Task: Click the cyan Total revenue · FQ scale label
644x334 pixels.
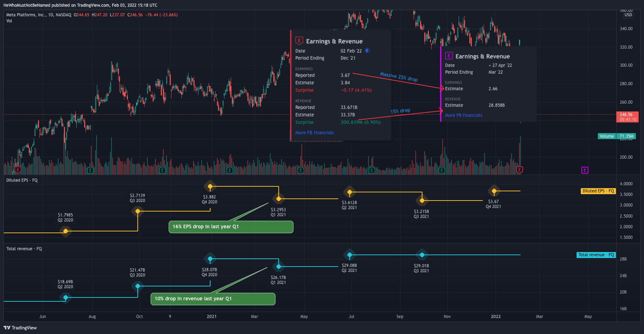Action: (596, 255)
